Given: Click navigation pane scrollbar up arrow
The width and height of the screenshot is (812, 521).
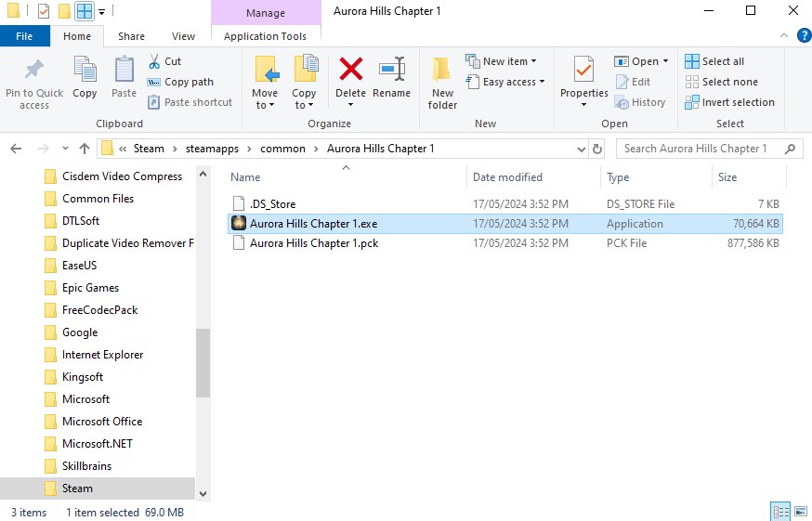Looking at the screenshot, I should coord(203,175).
